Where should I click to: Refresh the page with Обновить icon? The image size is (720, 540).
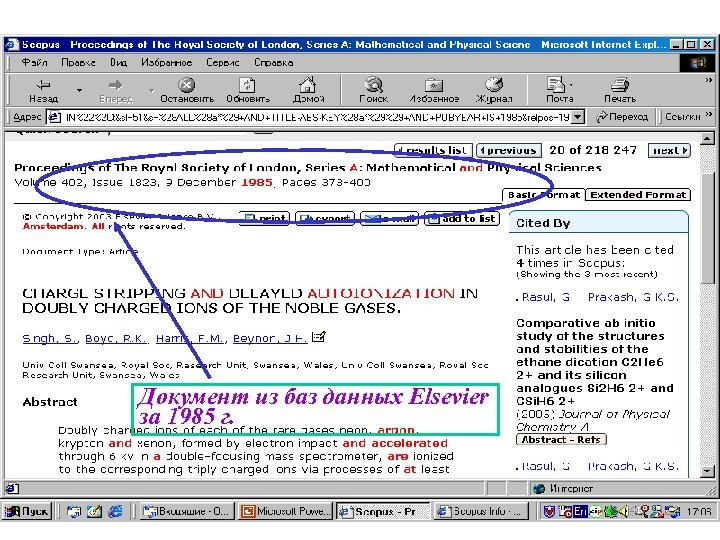click(x=248, y=90)
